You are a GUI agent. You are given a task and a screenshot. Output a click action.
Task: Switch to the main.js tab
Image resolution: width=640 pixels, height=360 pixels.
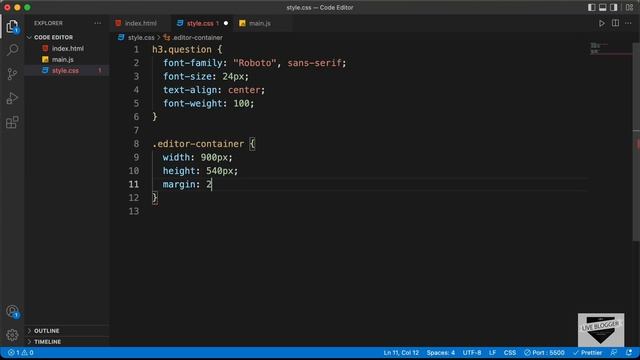tap(260, 23)
